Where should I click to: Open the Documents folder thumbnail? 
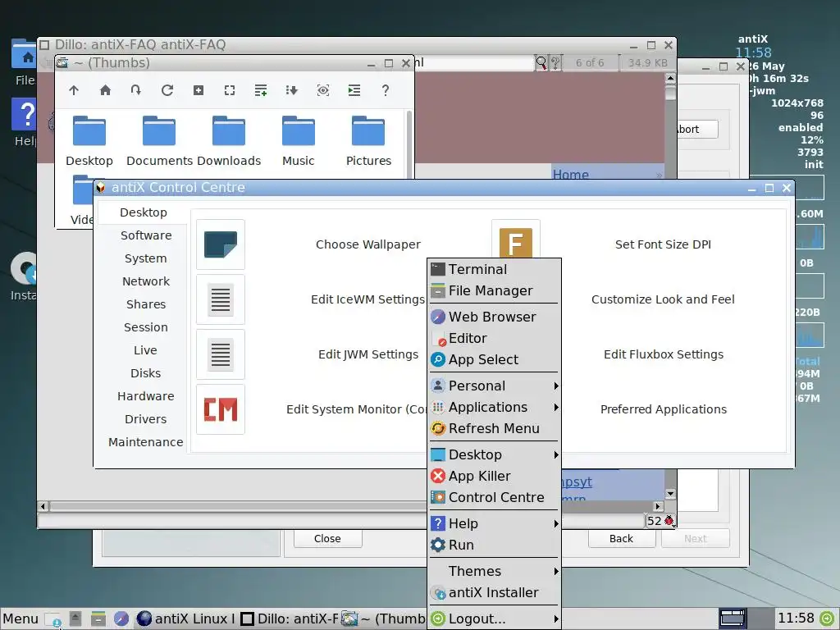159,140
